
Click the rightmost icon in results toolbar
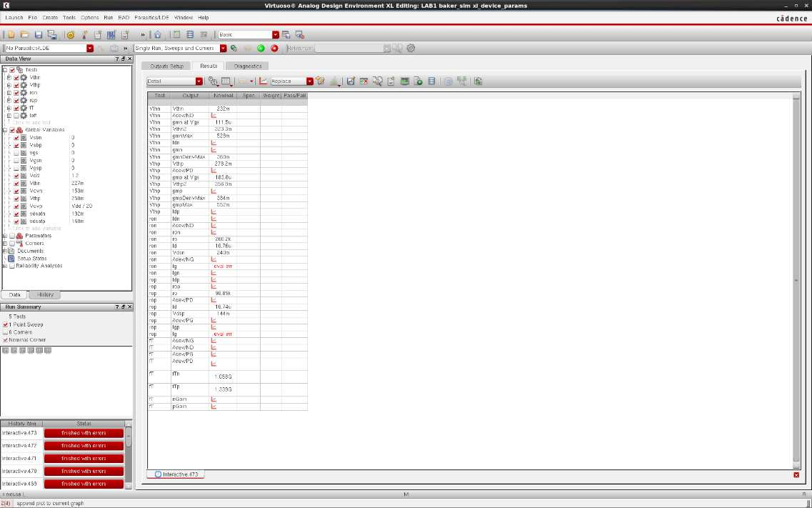click(478, 81)
